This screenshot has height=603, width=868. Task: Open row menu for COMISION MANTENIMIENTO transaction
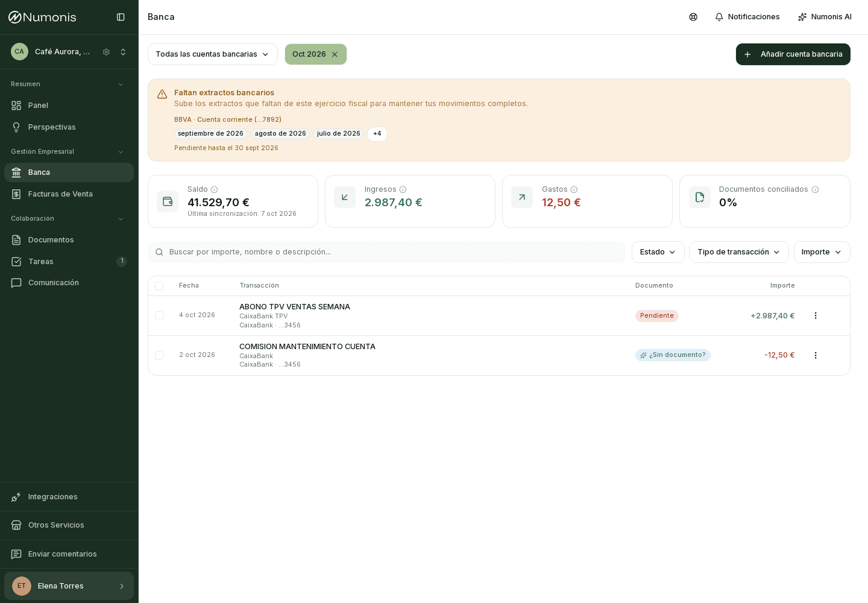pos(816,355)
